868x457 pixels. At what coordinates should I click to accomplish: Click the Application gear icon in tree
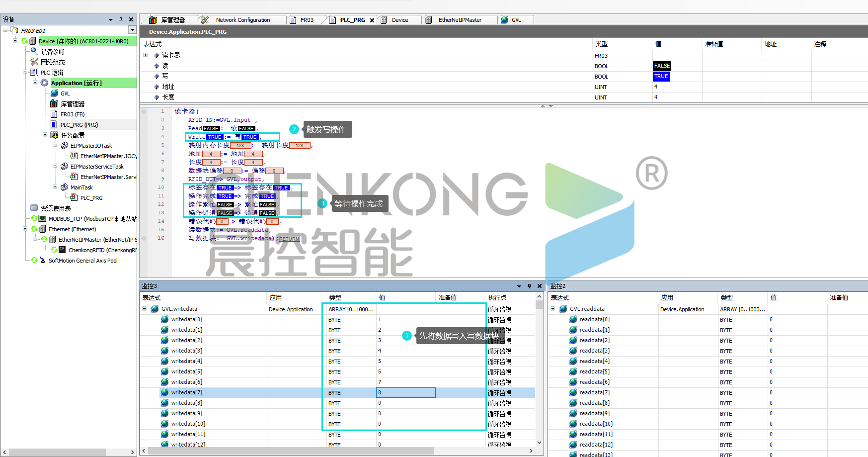click(x=44, y=83)
